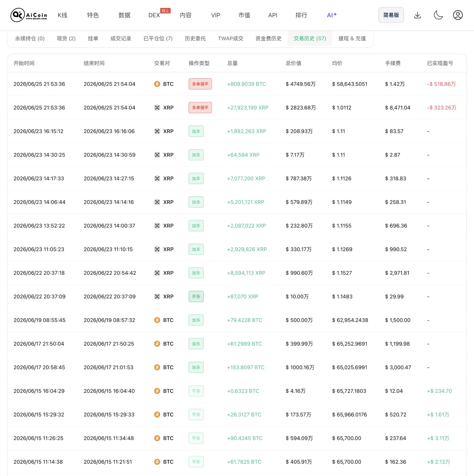The width and height of the screenshot is (474, 476).
Task: Click the 已实现盈亏 column header
Action: (x=440, y=63)
